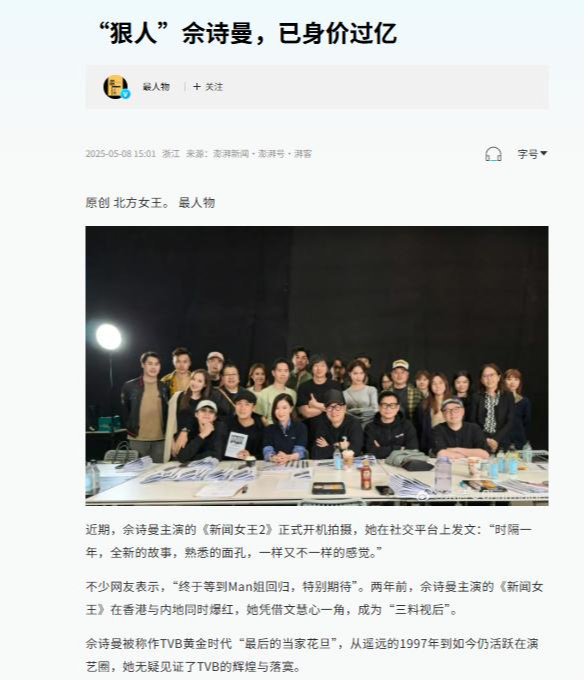This screenshot has height=680, width=585.
Task: Open the 字号 font size dropdown
Action: [x=532, y=154]
